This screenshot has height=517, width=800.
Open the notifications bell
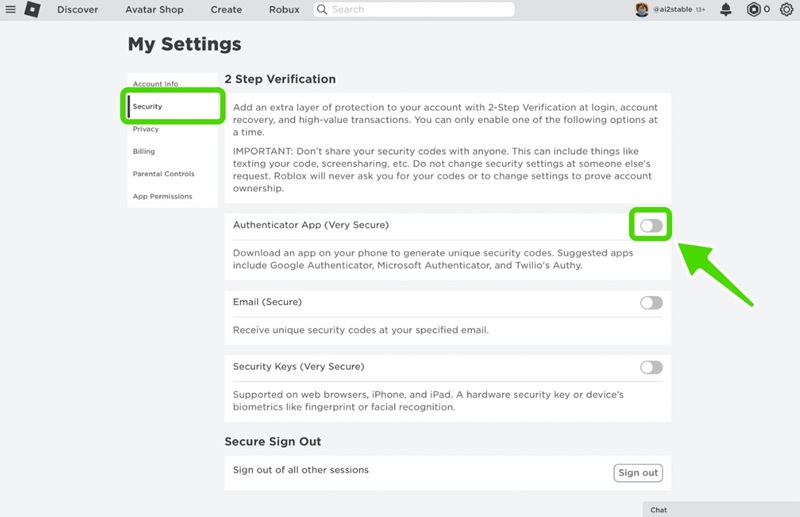[x=726, y=10]
